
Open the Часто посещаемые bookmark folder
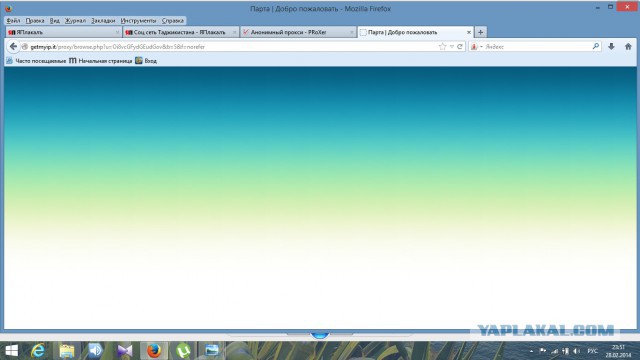pyautogui.click(x=36, y=61)
